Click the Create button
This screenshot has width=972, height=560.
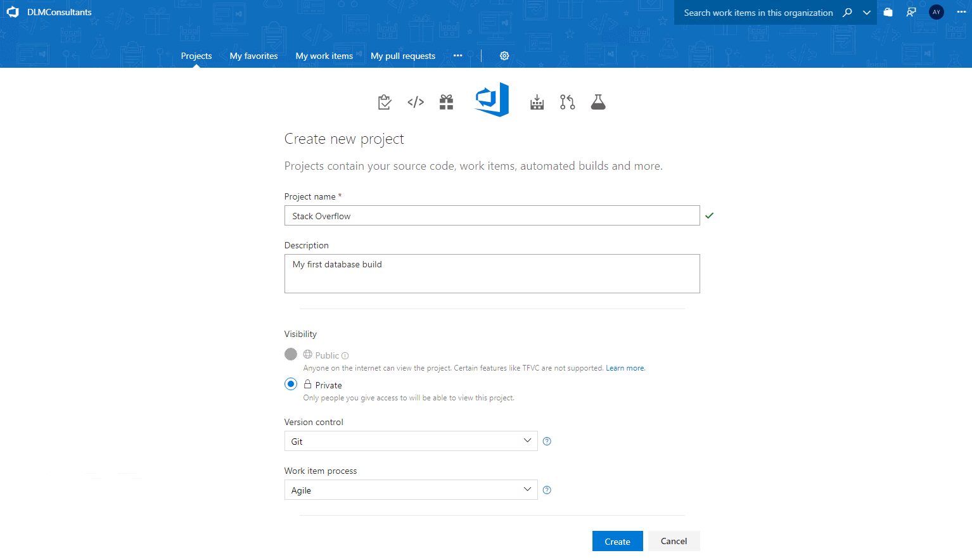(x=618, y=541)
